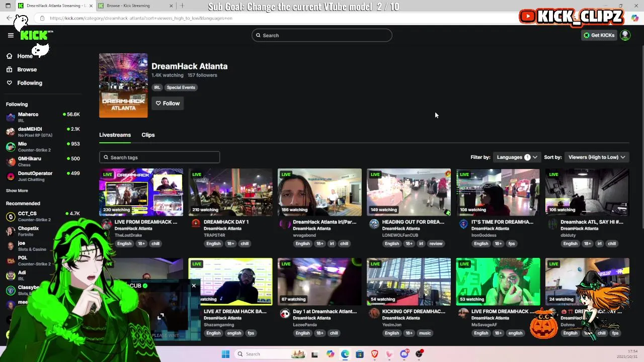Expand the mini player to full view
This screenshot has height=362, width=644.
click(160, 316)
